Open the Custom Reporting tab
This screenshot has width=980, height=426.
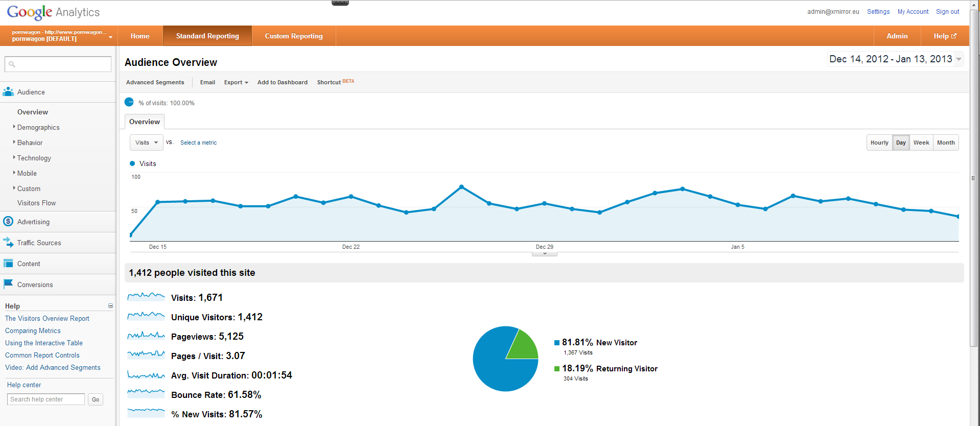click(x=293, y=36)
